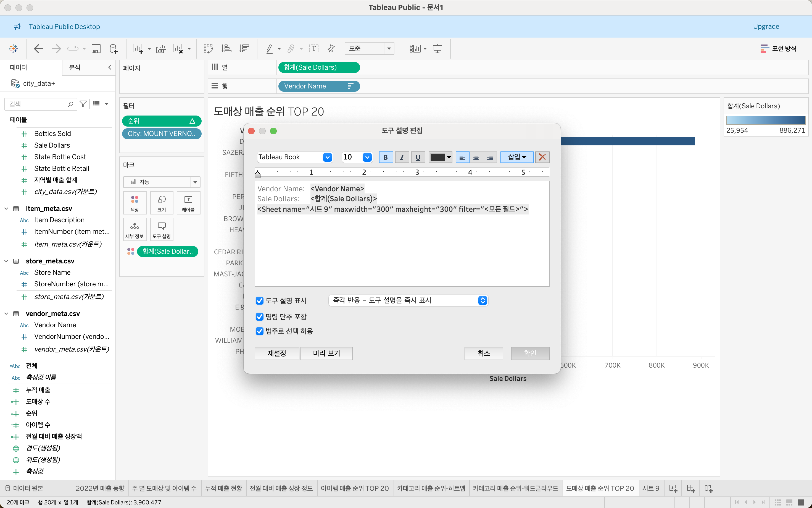Disable the 범주로 선택 허용 checkbox

[259, 331]
